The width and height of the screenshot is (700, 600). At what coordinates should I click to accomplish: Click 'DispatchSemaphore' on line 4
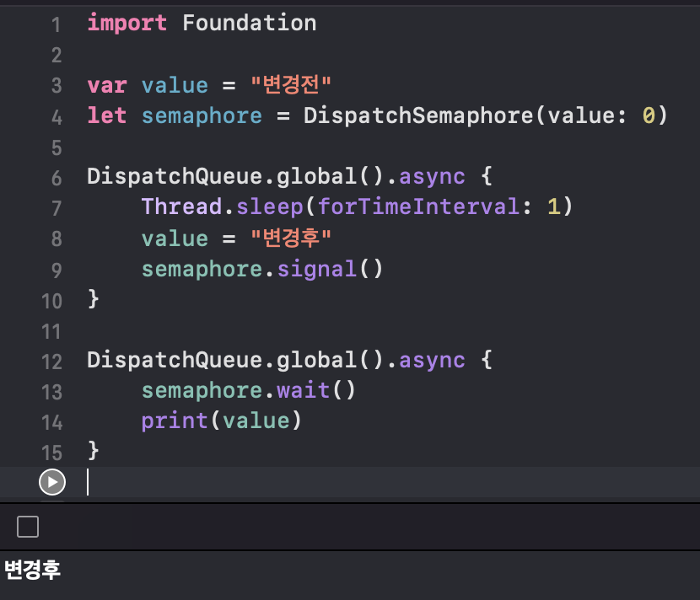point(419,115)
